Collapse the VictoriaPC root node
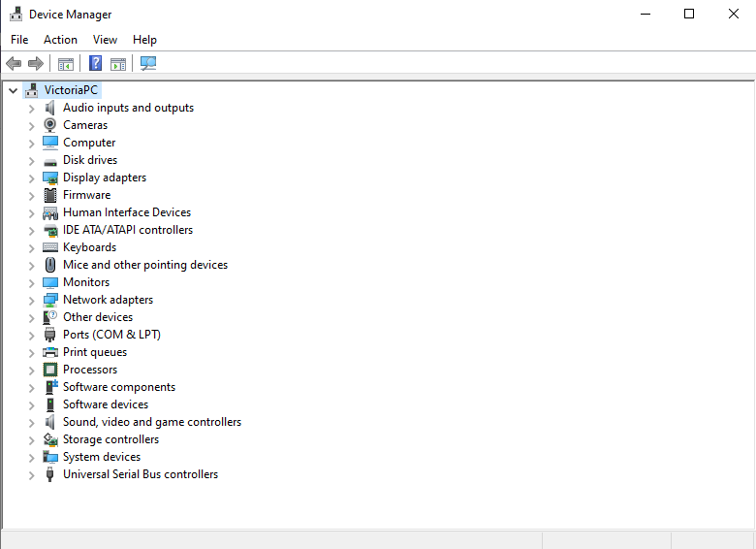Viewport: 756px width, 549px height. click(13, 90)
